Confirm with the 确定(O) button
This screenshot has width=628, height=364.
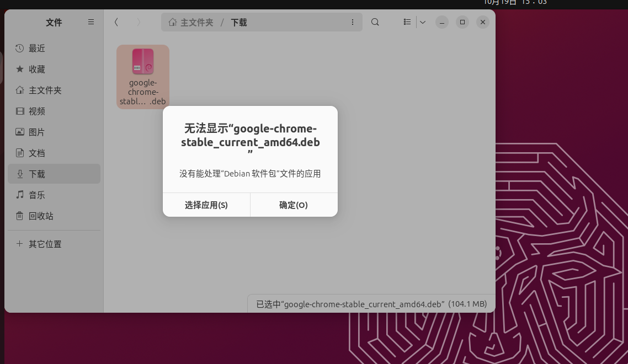click(x=294, y=205)
